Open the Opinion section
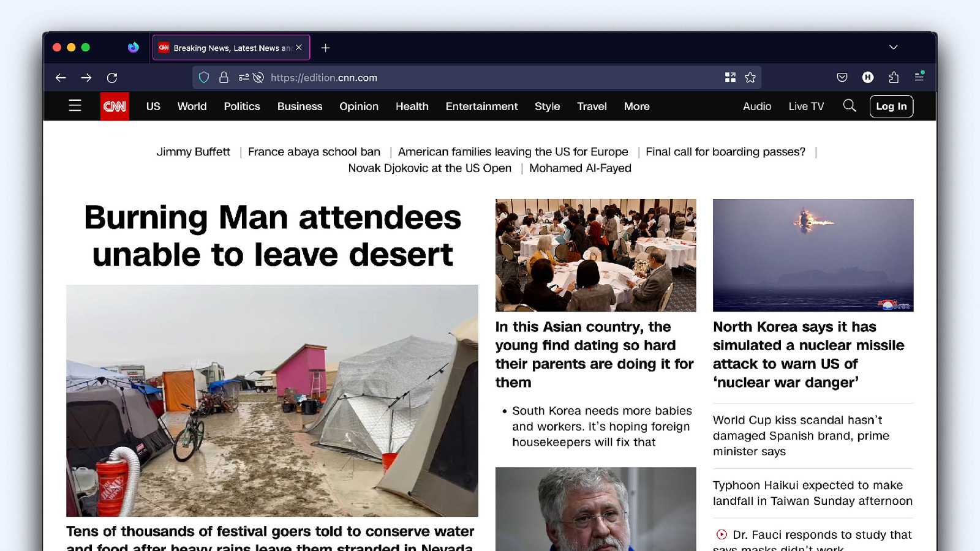980x551 pixels. 359,107
